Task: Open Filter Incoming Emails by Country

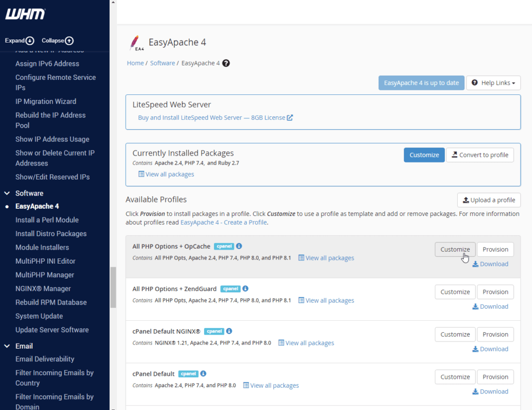Action: (x=54, y=378)
